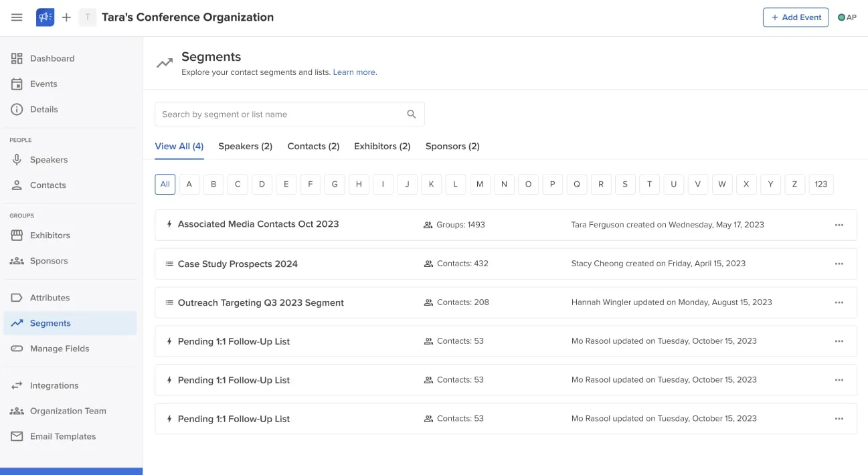Screen dimensions: 868x475
Task: Filter segments by letter S
Action: pos(625,185)
